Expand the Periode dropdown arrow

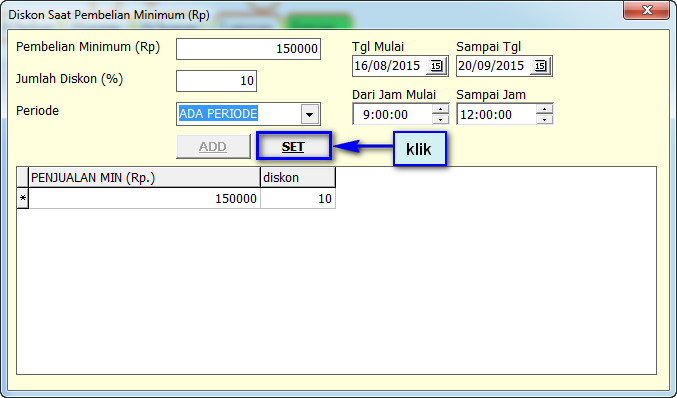tap(310, 114)
